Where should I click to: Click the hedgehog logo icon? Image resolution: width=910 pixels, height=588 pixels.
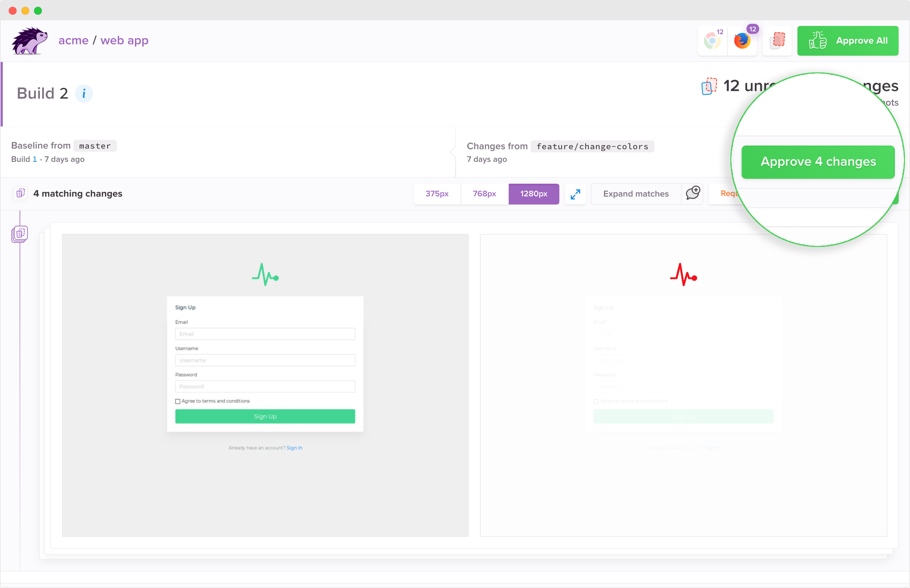pyautogui.click(x=29, y=40)
